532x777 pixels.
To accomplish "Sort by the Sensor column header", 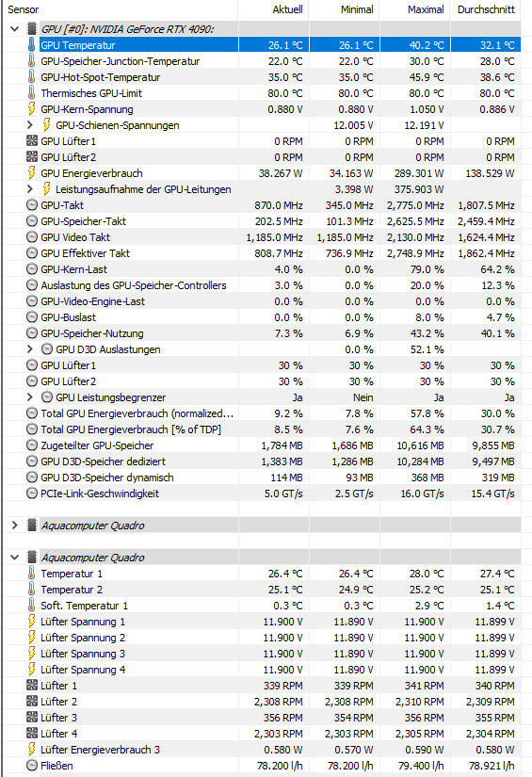I will [x=23, y=9].
